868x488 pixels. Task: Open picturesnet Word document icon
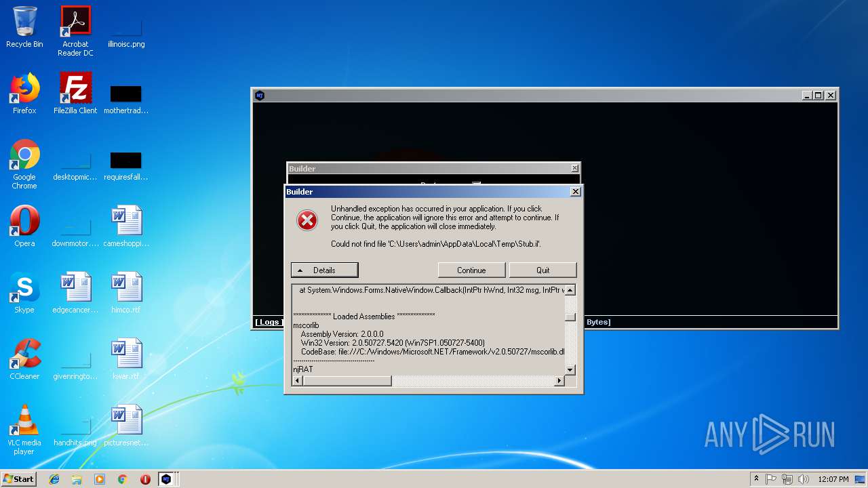[x=126, y=426]
